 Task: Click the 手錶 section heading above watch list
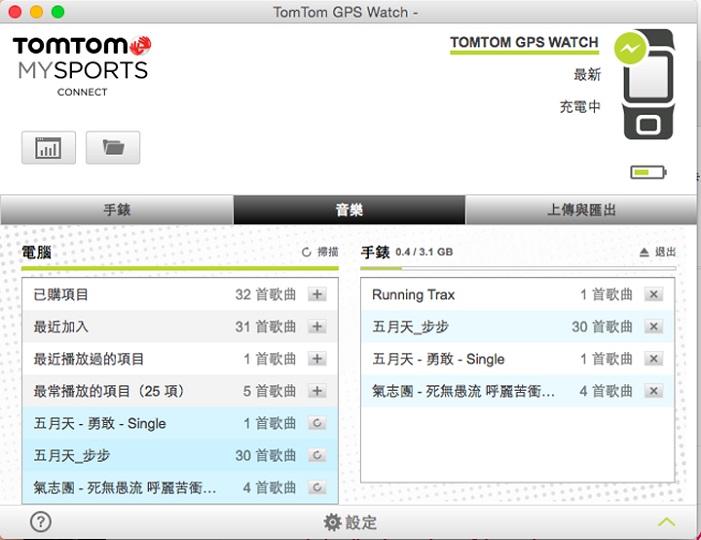click(x=375, y=252)
